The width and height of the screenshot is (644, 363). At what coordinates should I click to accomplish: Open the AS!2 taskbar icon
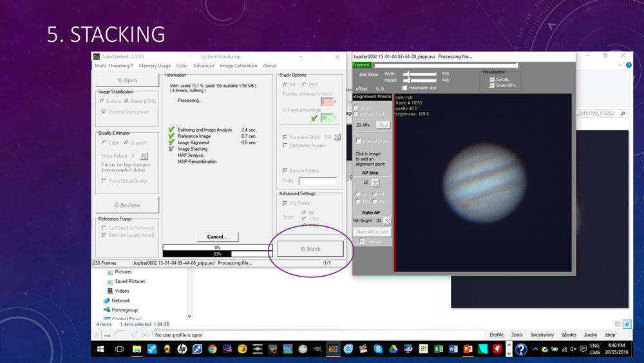[x=333, y=349]
